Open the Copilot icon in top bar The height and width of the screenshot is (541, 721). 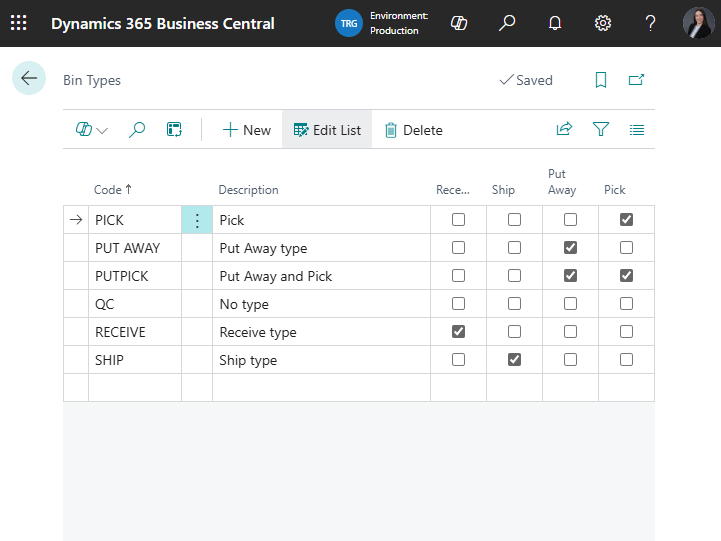point(459,23)
